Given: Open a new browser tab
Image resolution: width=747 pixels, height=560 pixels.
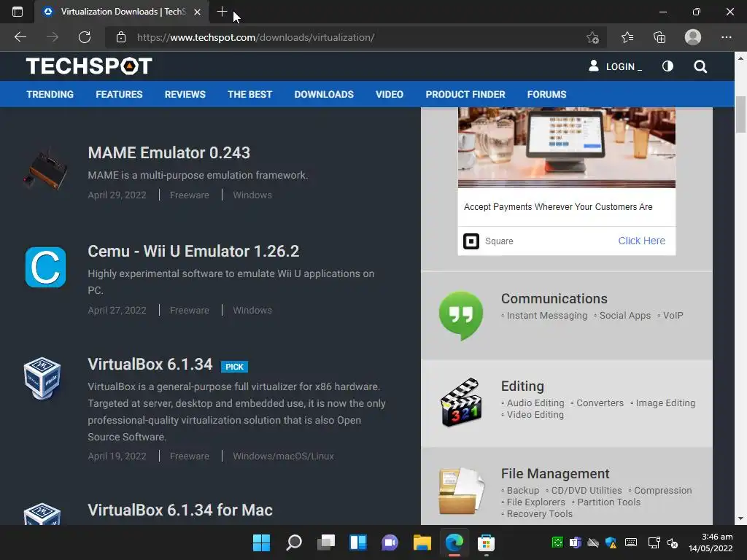Looking at the screenshot, I should pyautogui.click(x=222, y=12).
